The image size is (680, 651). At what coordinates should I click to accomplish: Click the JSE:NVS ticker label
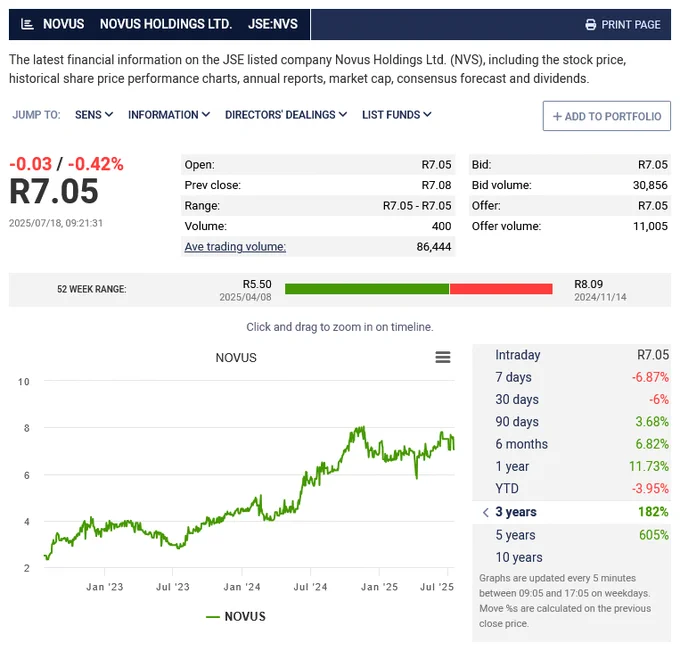273,24
